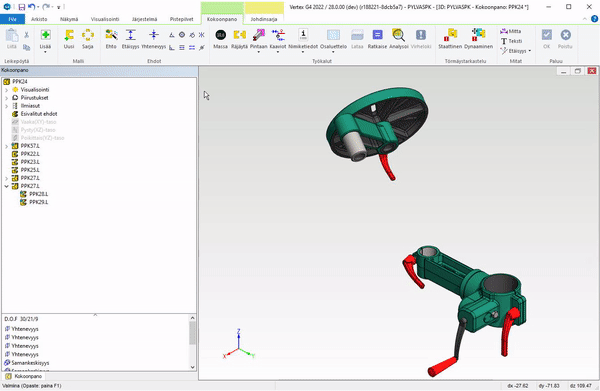Switch to the Järjestelmä tab
Screen dimensions: 600x391
tap(144, 19)
